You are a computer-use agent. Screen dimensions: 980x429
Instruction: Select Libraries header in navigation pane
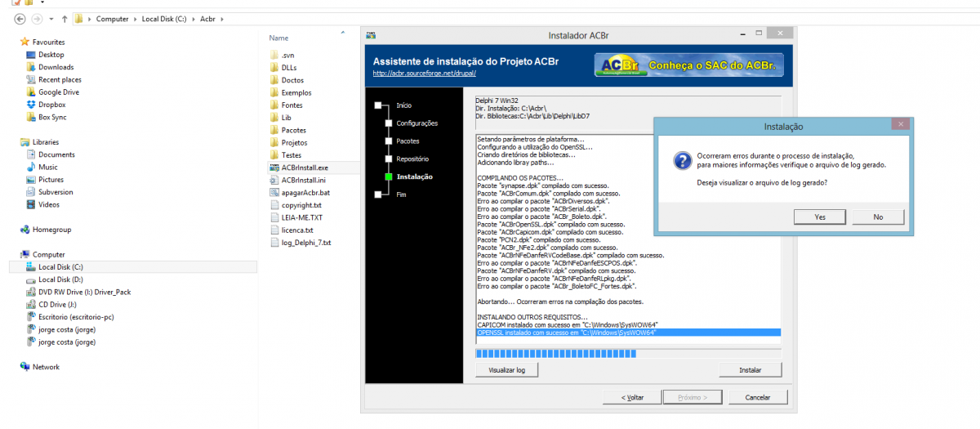(x=45, y=142)
